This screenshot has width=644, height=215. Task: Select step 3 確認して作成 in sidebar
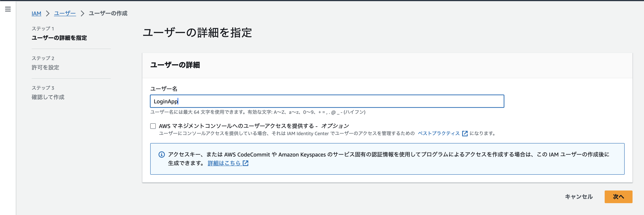coord(48,97)
